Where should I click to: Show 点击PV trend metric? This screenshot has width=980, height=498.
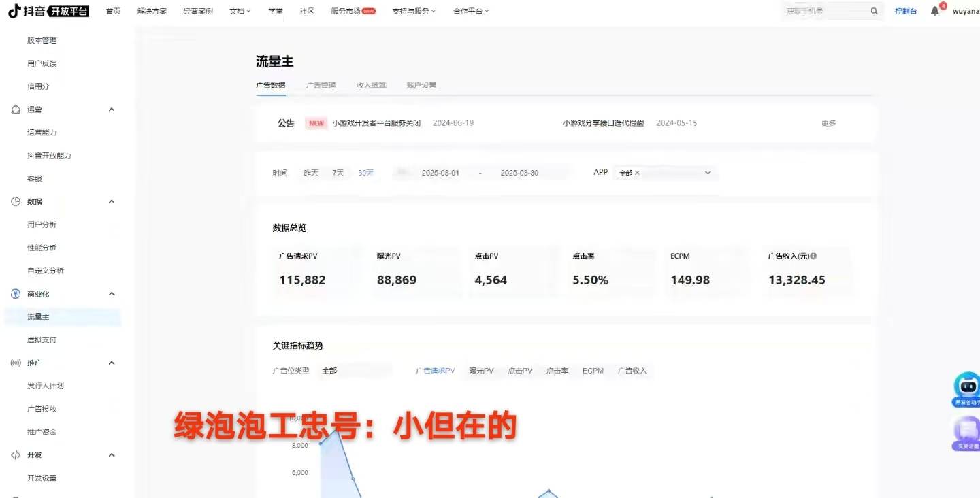[x=520, y=371]
